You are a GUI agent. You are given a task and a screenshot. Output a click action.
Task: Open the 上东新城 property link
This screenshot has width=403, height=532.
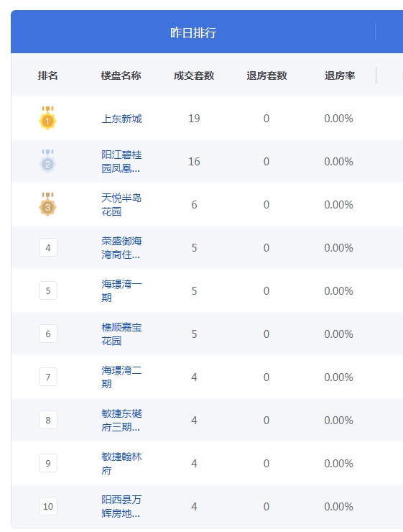pos(121,119)
